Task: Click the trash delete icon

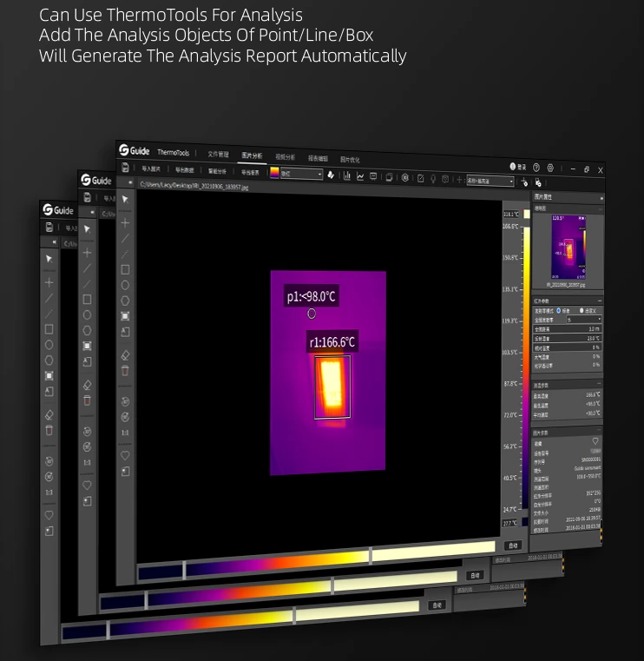Action: coord(125,370)
